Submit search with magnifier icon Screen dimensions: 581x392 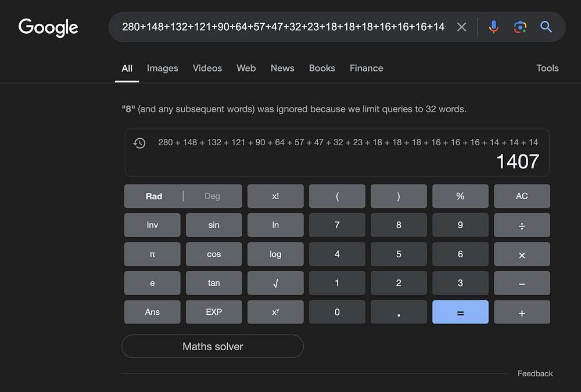pos(546,27)
